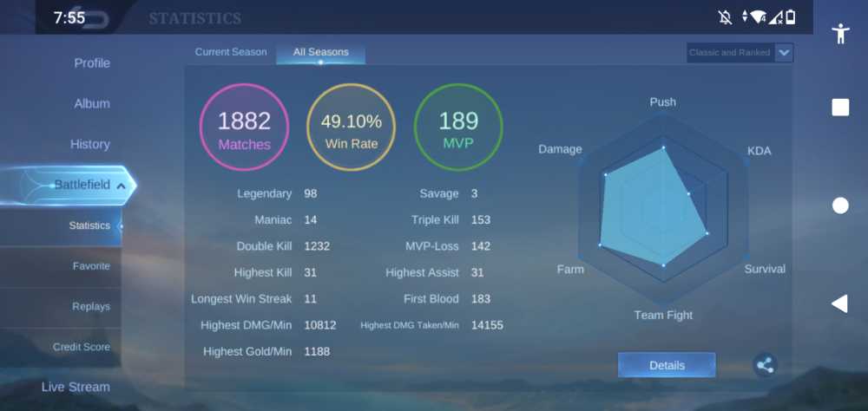868x411 pixels.
Task: Tap the Double Kill count 1232
Action: [x=317, y=246]
